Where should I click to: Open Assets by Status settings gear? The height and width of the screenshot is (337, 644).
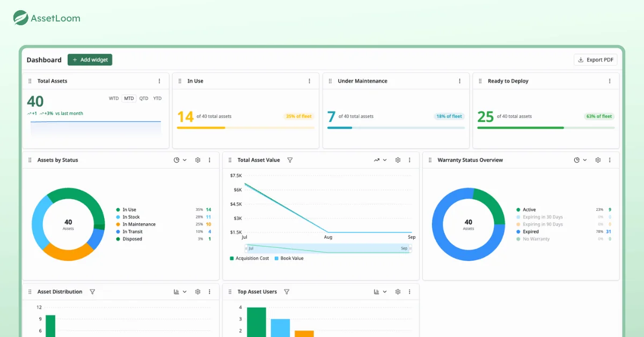tap(197, 160)
